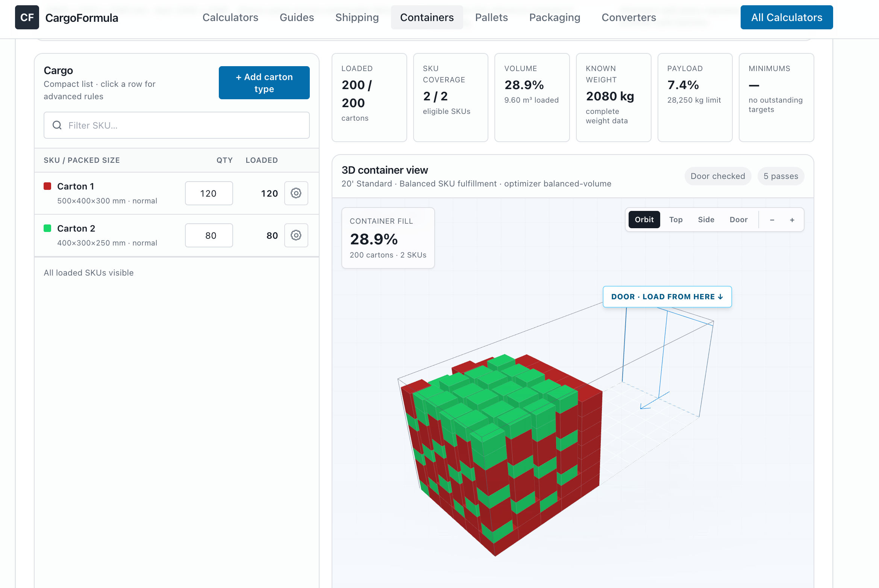Open settings gear for Carton 2

tap(296, 235)
